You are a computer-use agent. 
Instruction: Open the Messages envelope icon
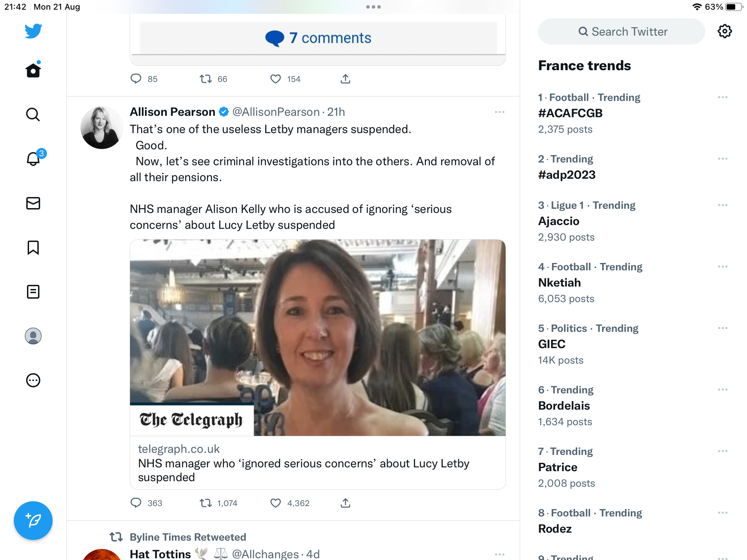[x=33, y=203]
